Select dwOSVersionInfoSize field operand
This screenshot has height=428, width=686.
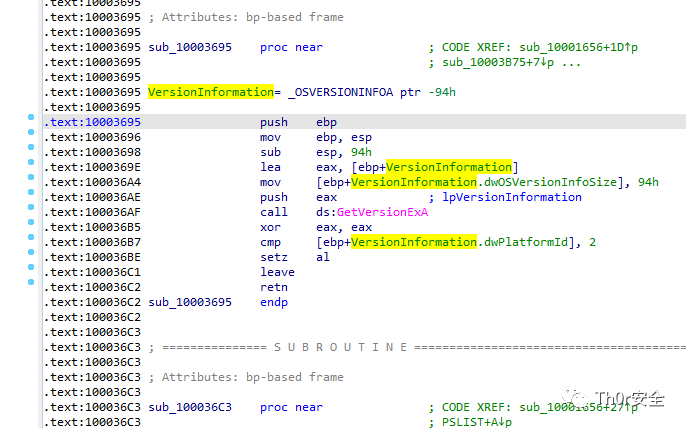[x=550, y=182]
